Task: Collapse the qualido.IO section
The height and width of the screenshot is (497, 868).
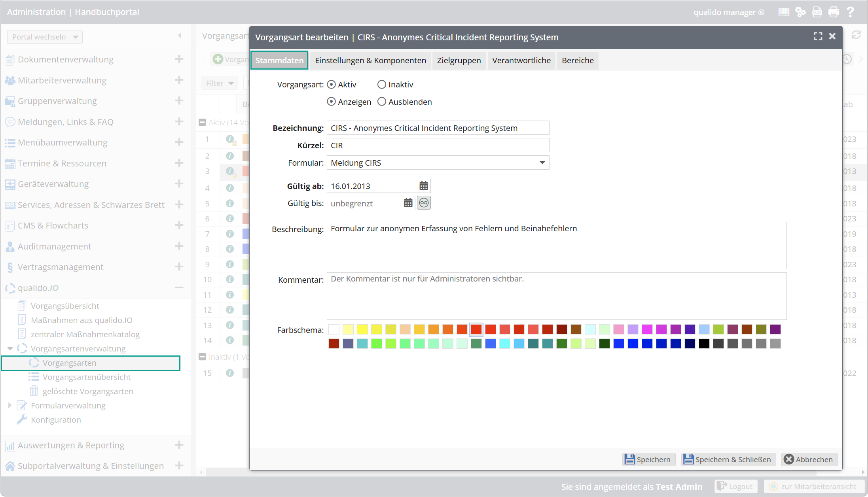Action: (x=179, y=287)
